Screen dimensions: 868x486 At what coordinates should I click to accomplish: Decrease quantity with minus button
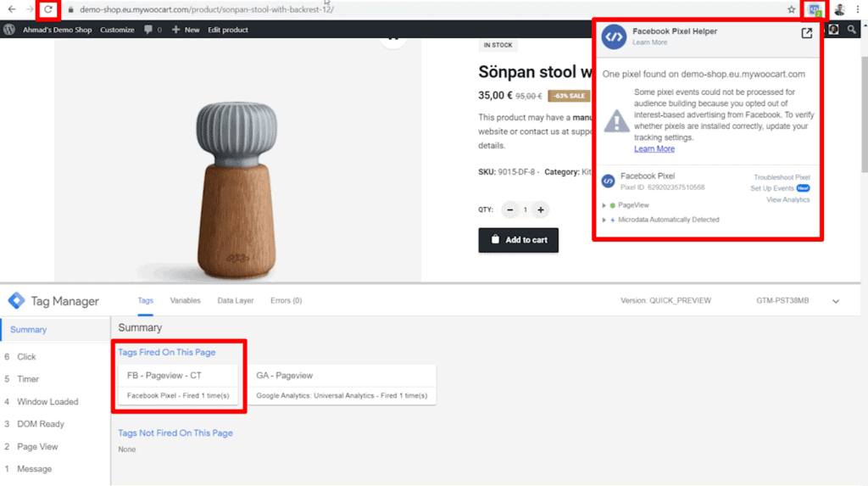[509, 210]
